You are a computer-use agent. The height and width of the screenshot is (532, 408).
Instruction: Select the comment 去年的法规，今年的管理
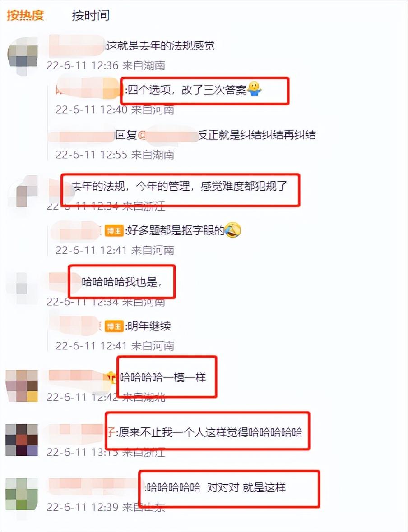point(180,186)
